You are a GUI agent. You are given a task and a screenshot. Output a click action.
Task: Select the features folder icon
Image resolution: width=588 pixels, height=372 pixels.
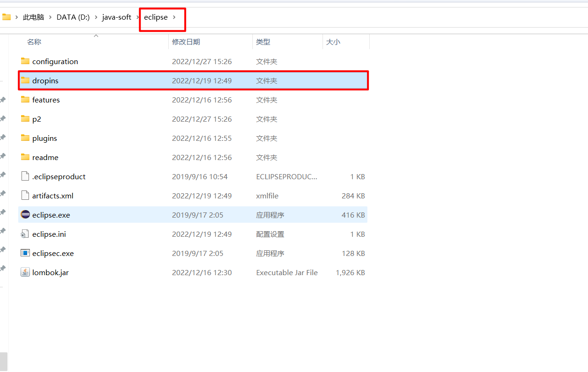pos(25,100)
